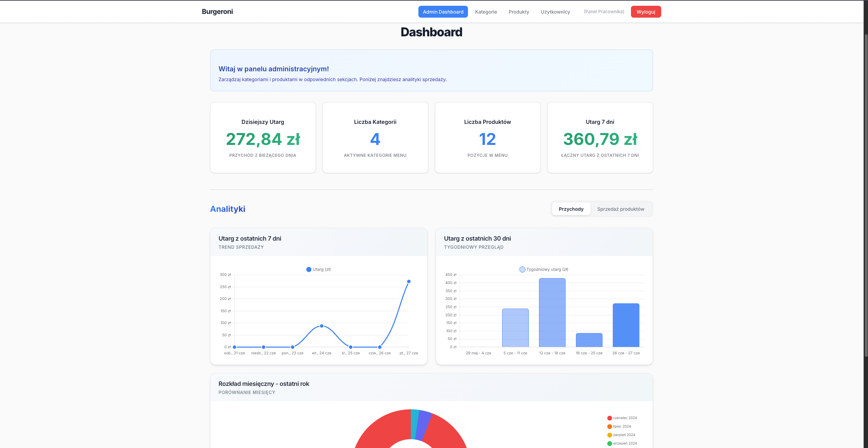Toggle the Utarg (zł) legend item
Screen dimensions: 868x448
click(x=318, y=269)
